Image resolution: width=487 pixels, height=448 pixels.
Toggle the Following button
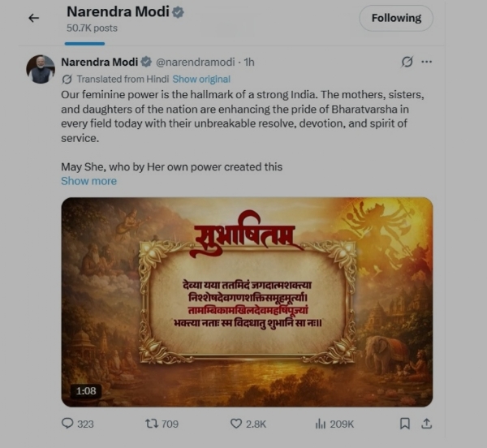[396, 18]
